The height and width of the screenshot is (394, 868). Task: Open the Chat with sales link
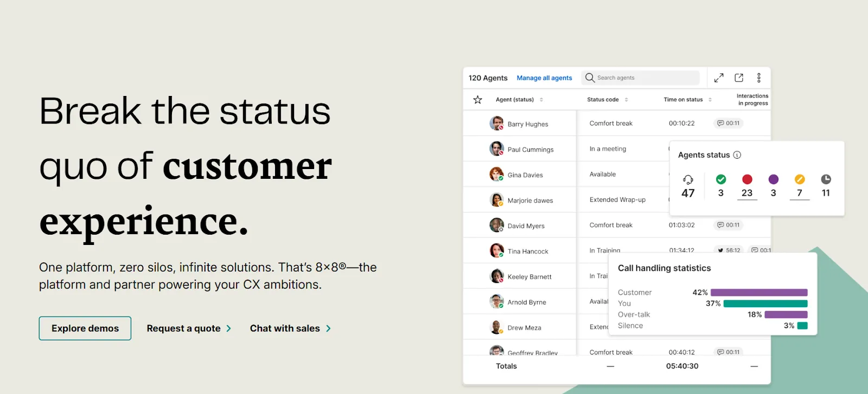tap(290, 328)
